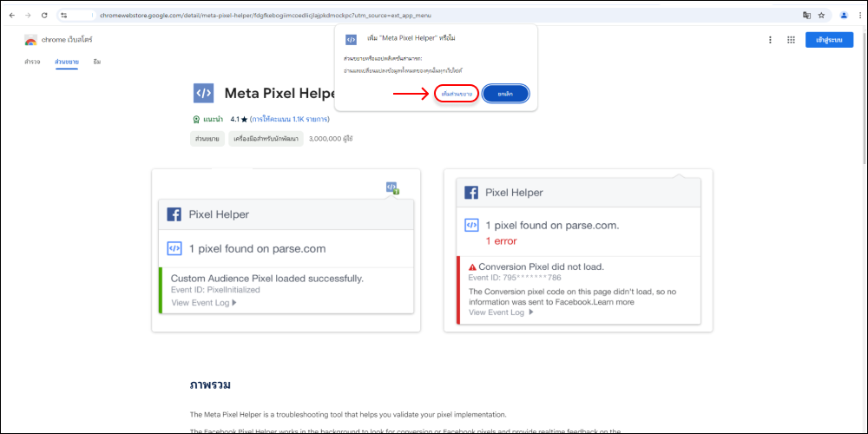
Task: Click the Chrome Web Store address URL
Action: point(265,16)
